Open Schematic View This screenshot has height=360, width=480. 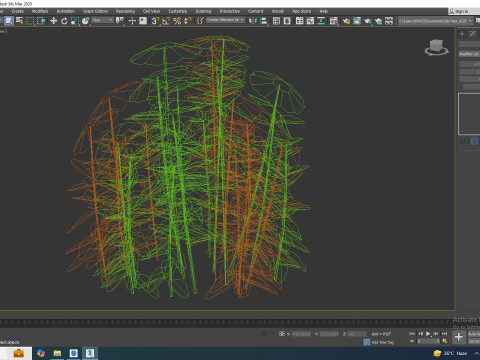[321, 21]
